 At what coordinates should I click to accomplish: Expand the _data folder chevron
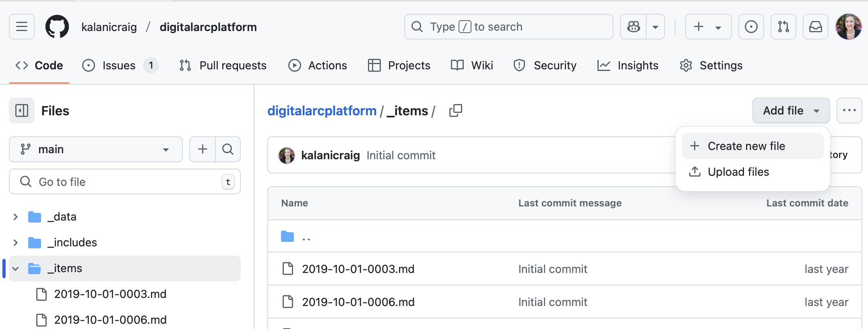[15, 217]
